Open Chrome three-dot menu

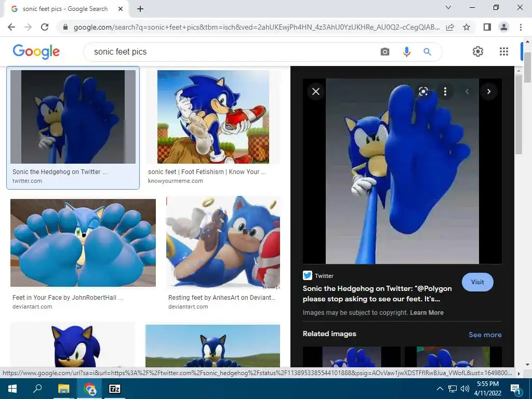pos(521,27)
